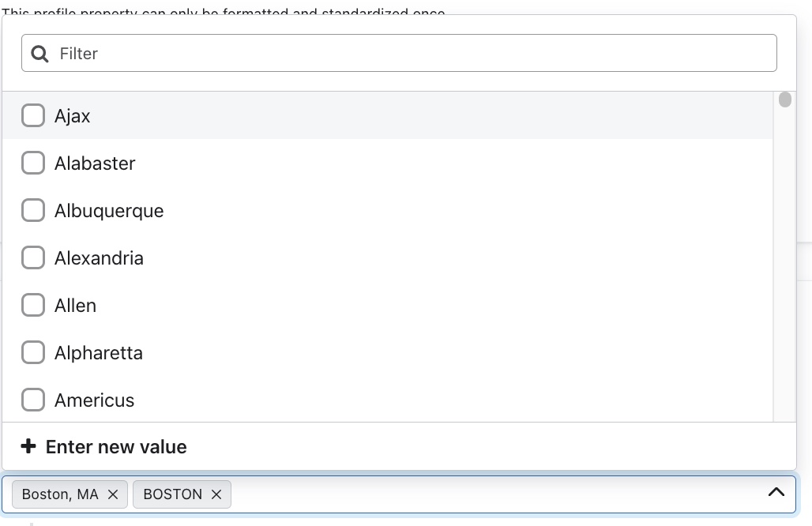Select the Albuquerque checkbox
Image resolution: width=812 pixels, height=526 pixels.
click(x=33, y=210)
